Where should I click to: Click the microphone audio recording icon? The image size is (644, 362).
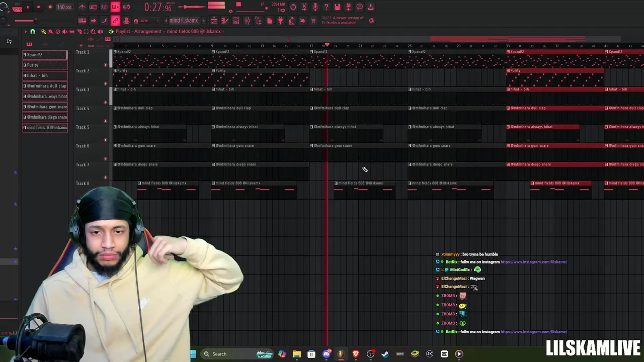[x=315, y=7]
